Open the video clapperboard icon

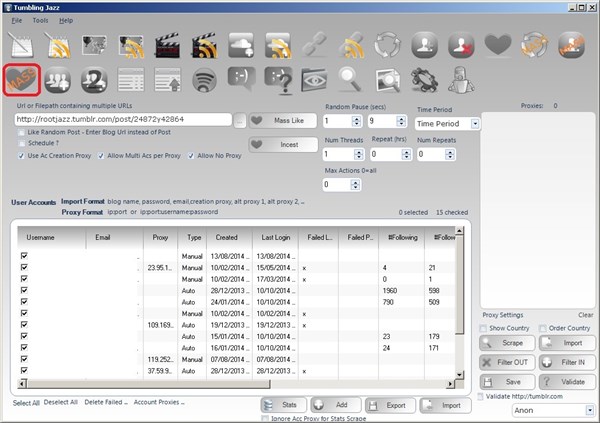[x=167, y=45]
